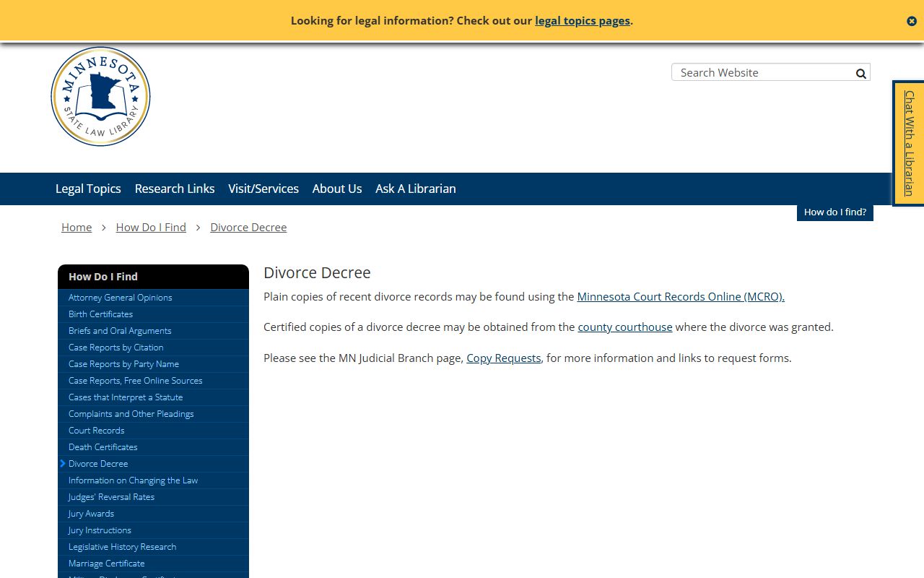
Task: Open the Copy Requests link
Action: (x=504, y=358)
